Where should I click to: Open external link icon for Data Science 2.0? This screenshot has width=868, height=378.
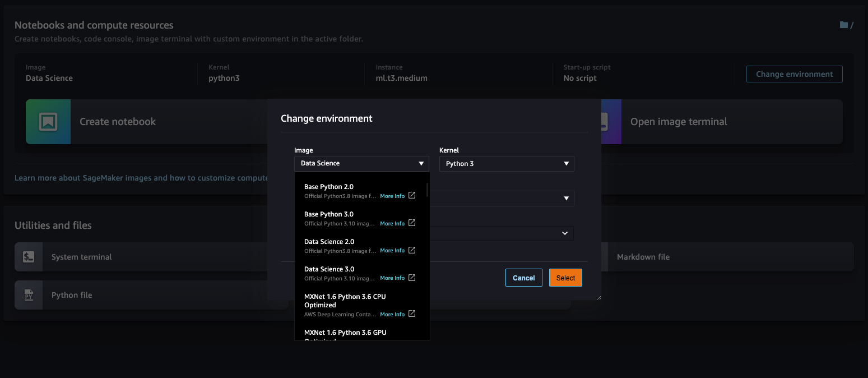point(412,250)
